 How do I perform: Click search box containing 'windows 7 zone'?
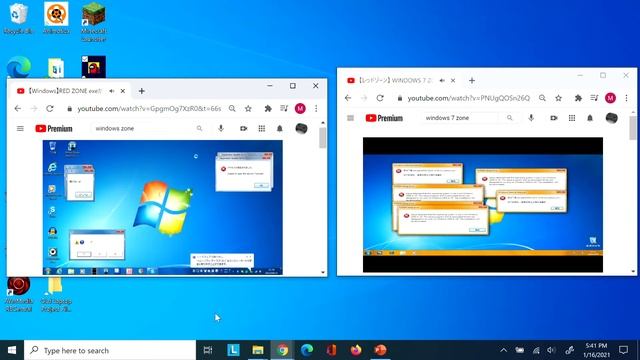click(461, 118)
